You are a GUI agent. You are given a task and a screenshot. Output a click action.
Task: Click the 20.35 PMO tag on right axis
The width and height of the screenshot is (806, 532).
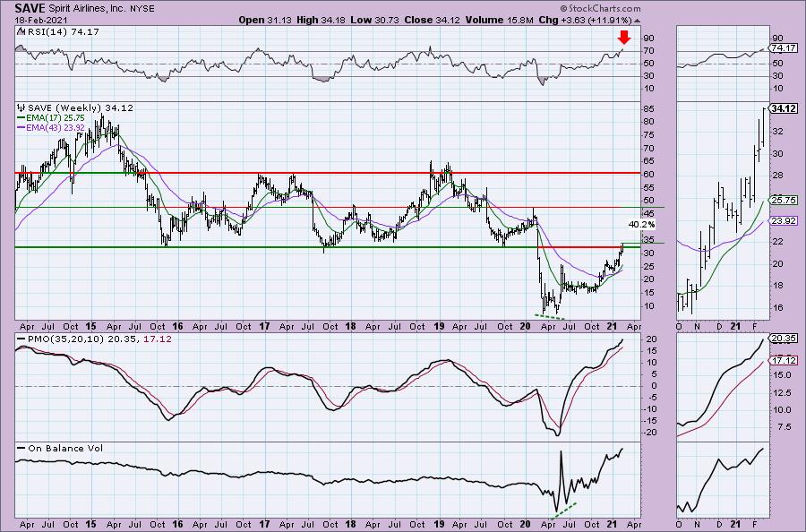coord(785,339)
